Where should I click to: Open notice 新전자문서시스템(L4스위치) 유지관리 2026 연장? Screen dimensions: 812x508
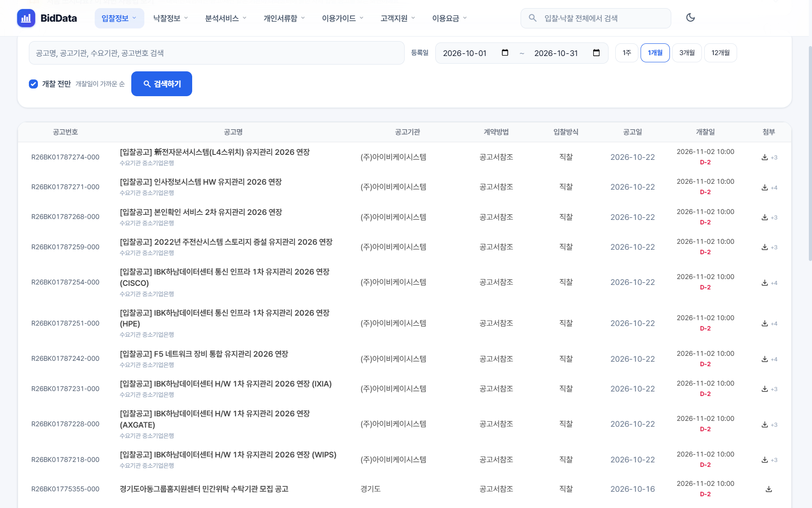point(215,152)
